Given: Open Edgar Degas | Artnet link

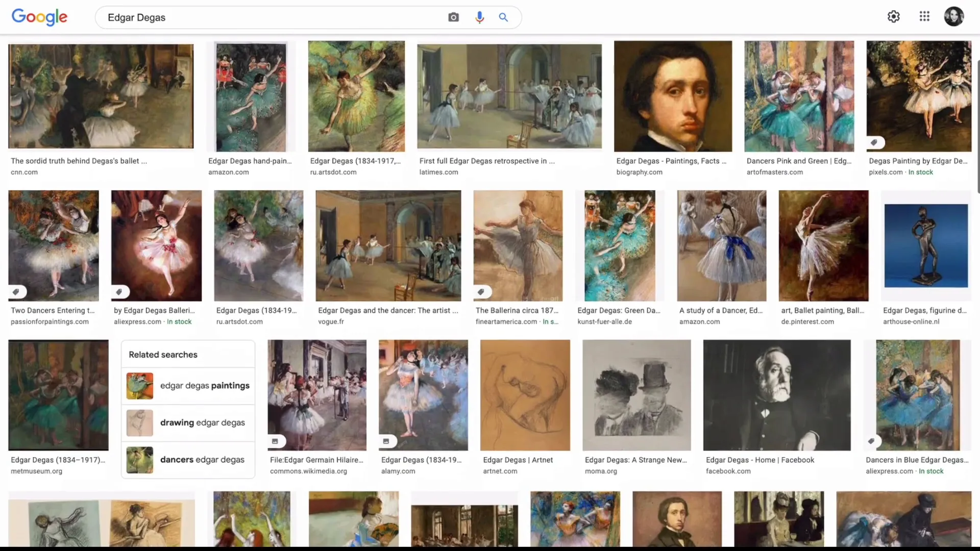Looking at the screenshot, I should point(518,460).
